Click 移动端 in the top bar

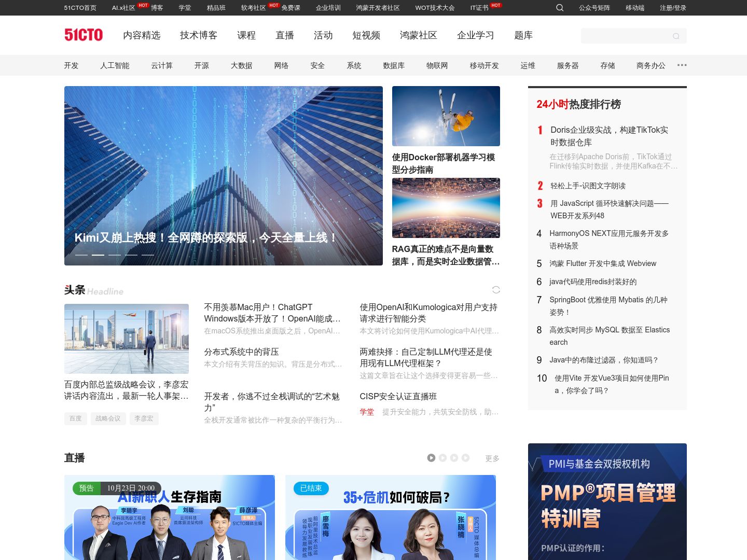click(635, 8)
